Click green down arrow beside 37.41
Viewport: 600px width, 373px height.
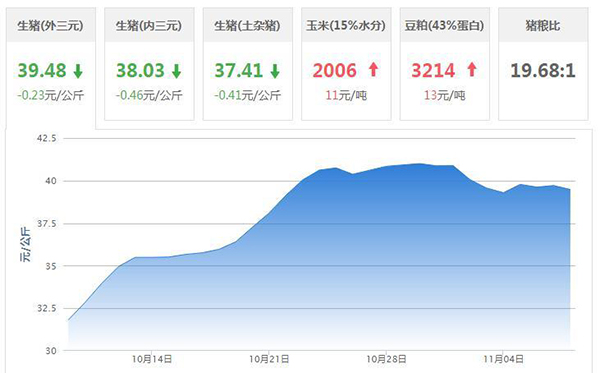click(x=275, y=71)
